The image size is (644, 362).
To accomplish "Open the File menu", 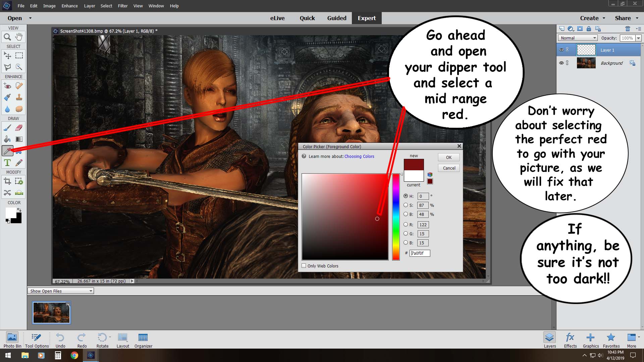I will 21,6.
